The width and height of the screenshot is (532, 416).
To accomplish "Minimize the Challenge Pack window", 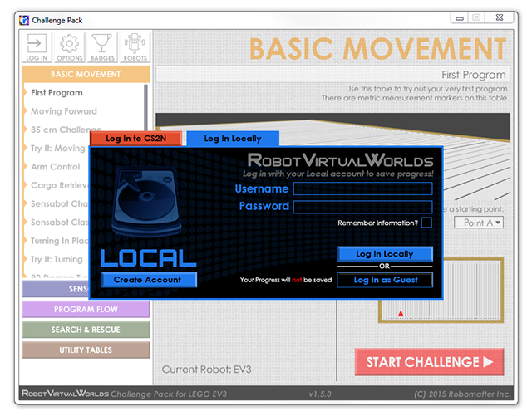I will [x=460, y=17].
